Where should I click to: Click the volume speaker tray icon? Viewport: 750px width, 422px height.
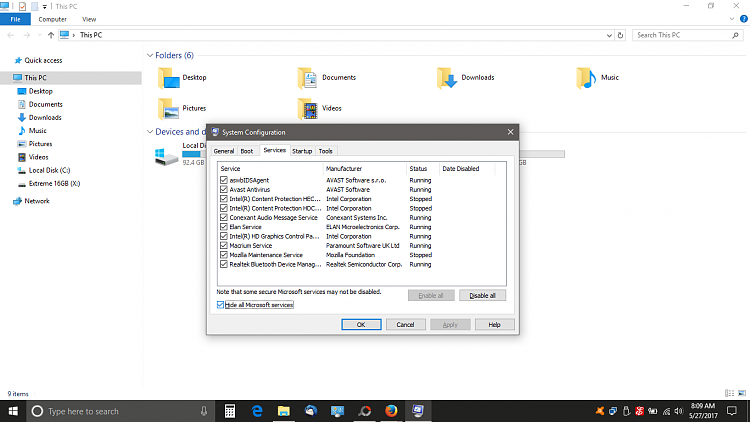pos(679,411)
